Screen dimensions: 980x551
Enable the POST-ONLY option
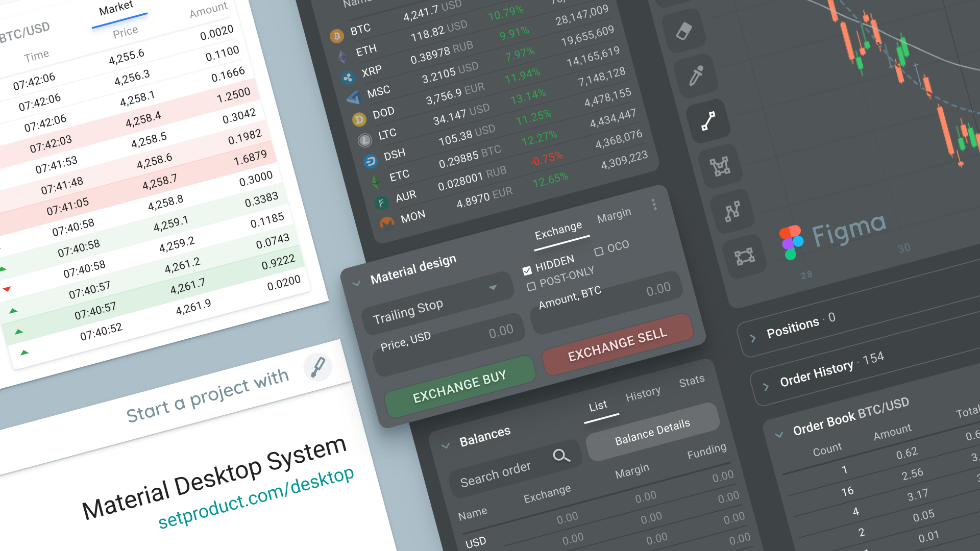(532, 286)
